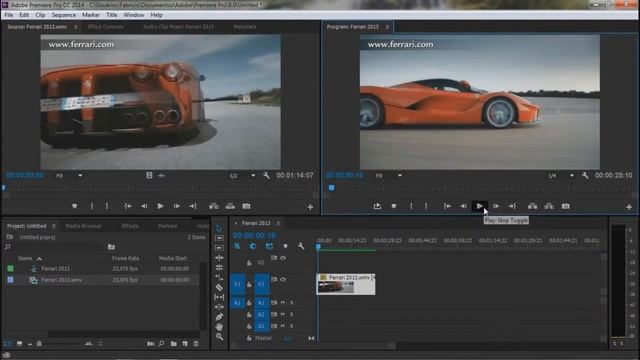Switch to Effect Controls tab

(105, 27)
